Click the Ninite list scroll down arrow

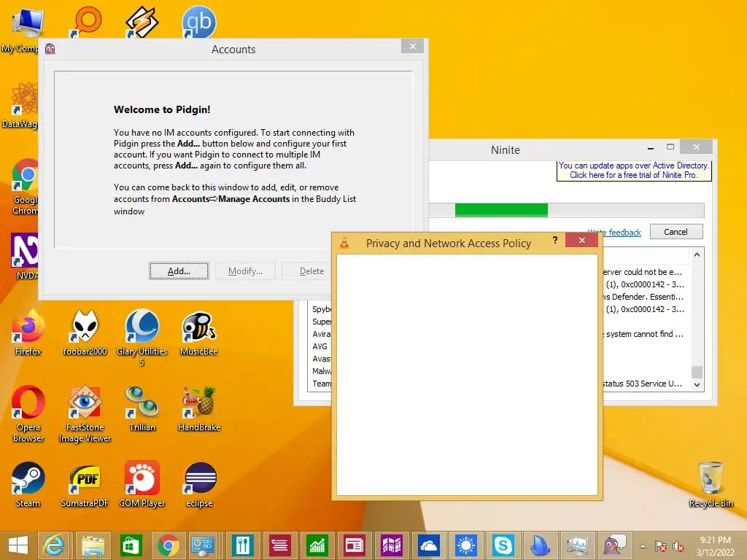pyautogui.click(x=697, y=384)
